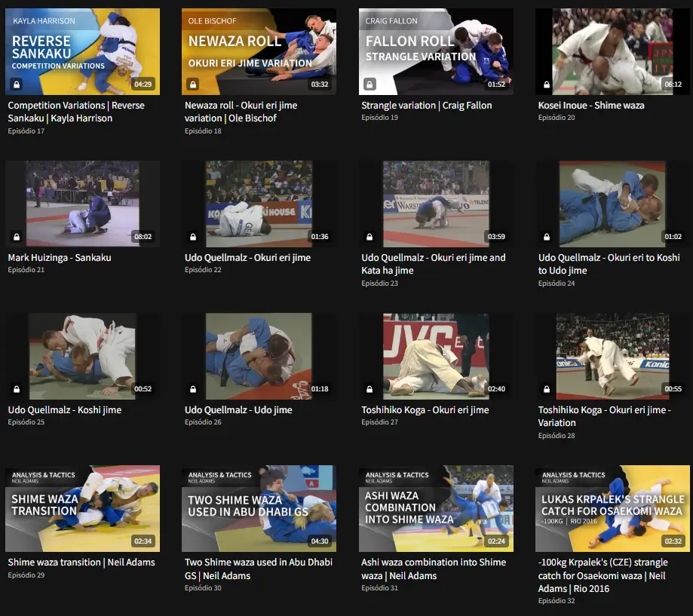This screenshot has width=693, height=616.
Task: Open Okuri eri jime and Kata ha jime thumbnail
Action: (436, 204)
